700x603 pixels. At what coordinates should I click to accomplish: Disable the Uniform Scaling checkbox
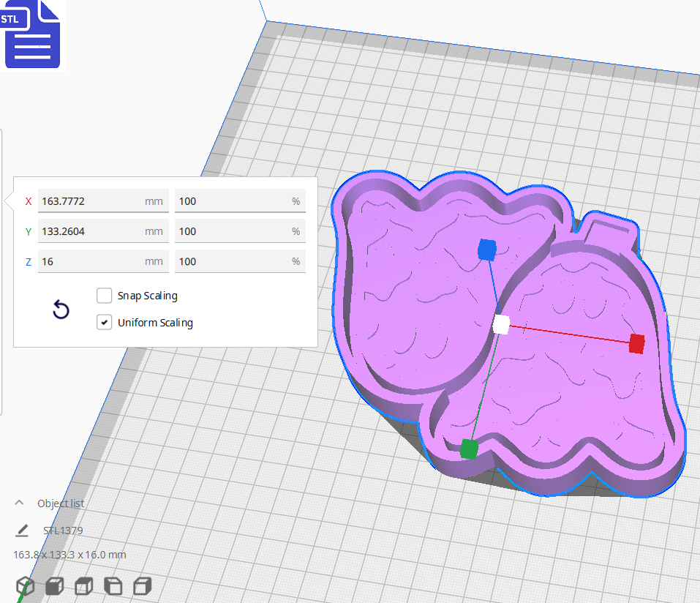click(x=104, y=322)
